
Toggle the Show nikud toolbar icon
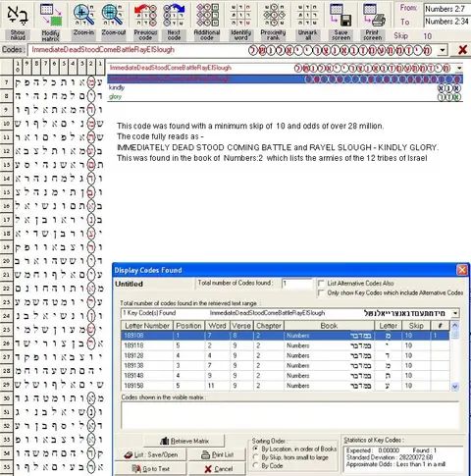tap(18, 16)
